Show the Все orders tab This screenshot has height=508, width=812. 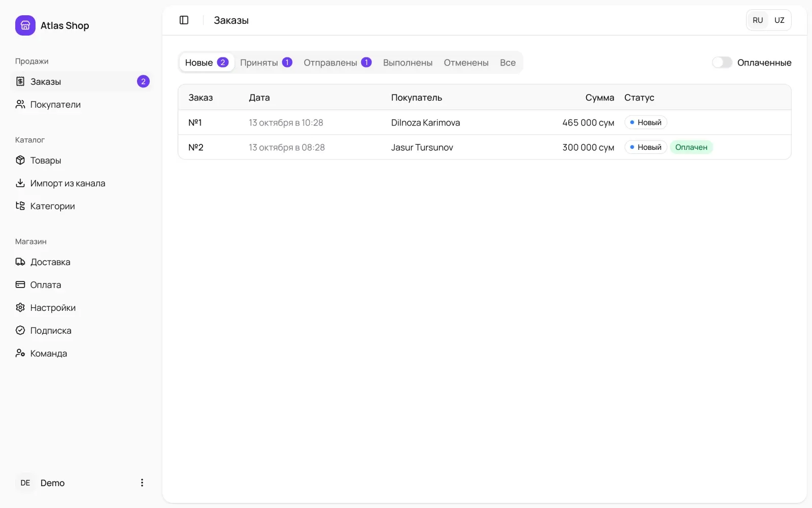[x=507, y=62]
